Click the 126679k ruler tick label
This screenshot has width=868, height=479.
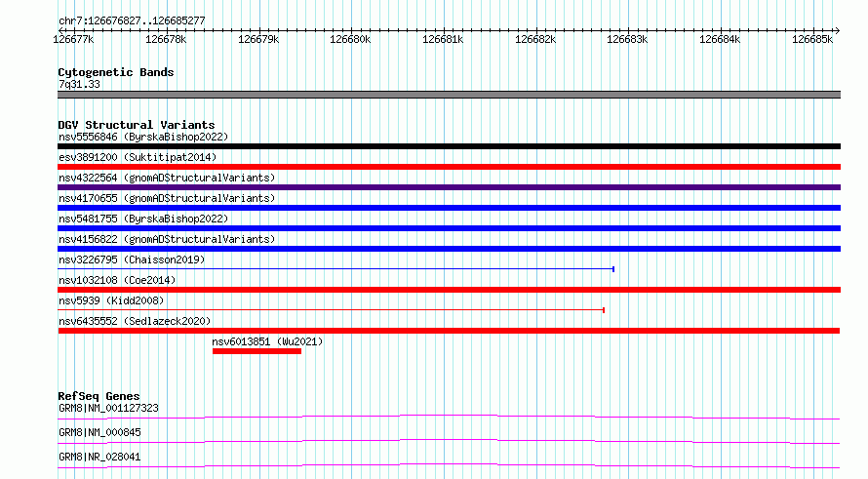tap(258, 39)
